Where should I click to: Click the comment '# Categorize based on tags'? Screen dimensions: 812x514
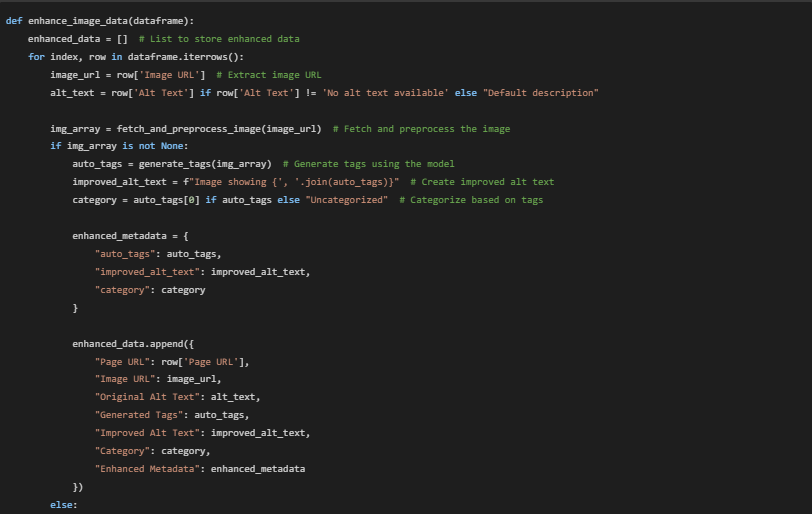click(471, 200)
